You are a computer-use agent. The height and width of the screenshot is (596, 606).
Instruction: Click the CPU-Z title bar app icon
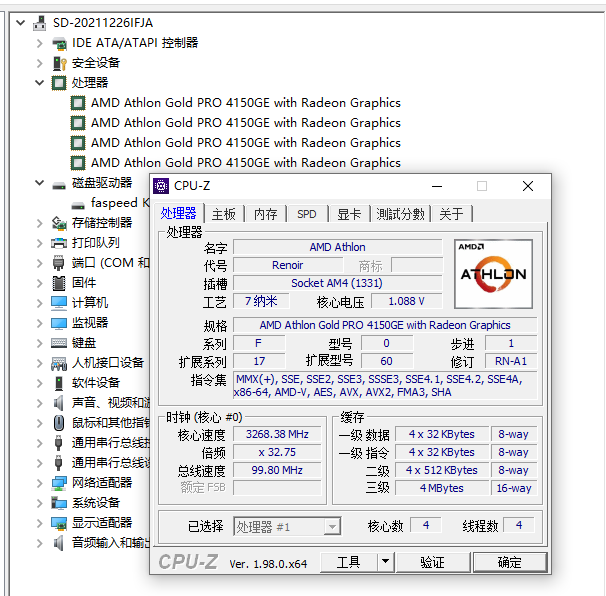(161, 186)
